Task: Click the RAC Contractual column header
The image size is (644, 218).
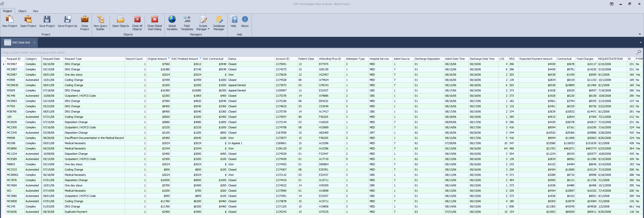Action: (215, 59)
